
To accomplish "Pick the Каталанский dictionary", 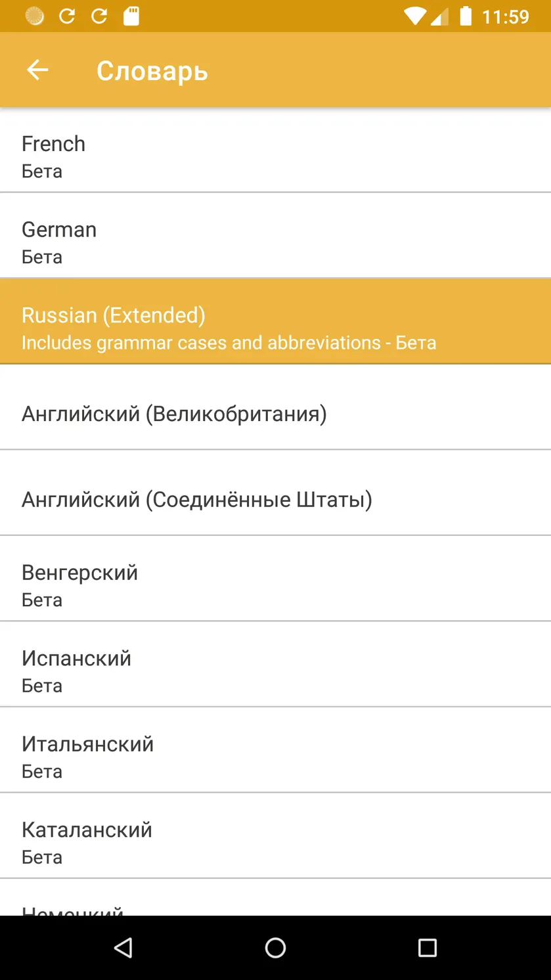I will pyautogui.click(x=275, y=835).
